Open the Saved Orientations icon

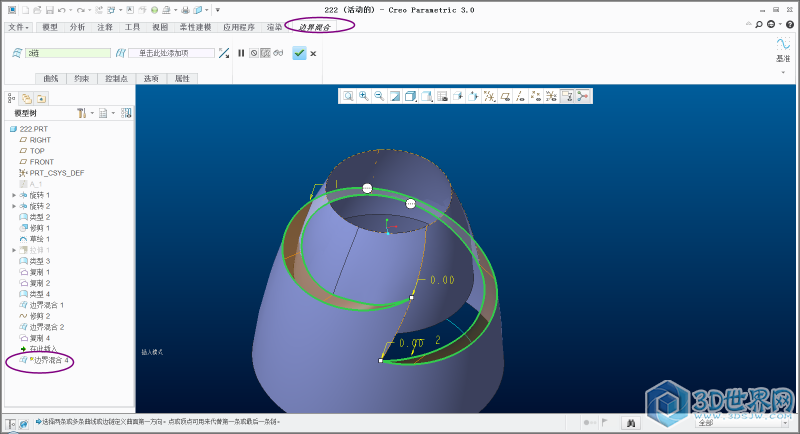427,96
